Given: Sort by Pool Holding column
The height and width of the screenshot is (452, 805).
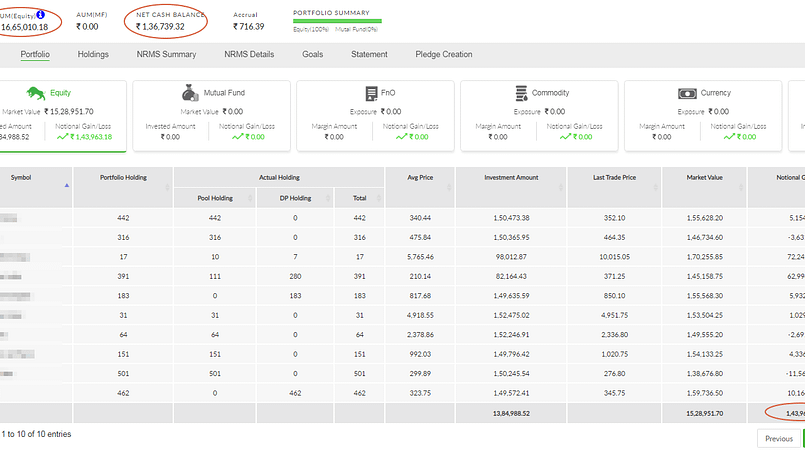Looking at the screenshot, I should (215, 198).
